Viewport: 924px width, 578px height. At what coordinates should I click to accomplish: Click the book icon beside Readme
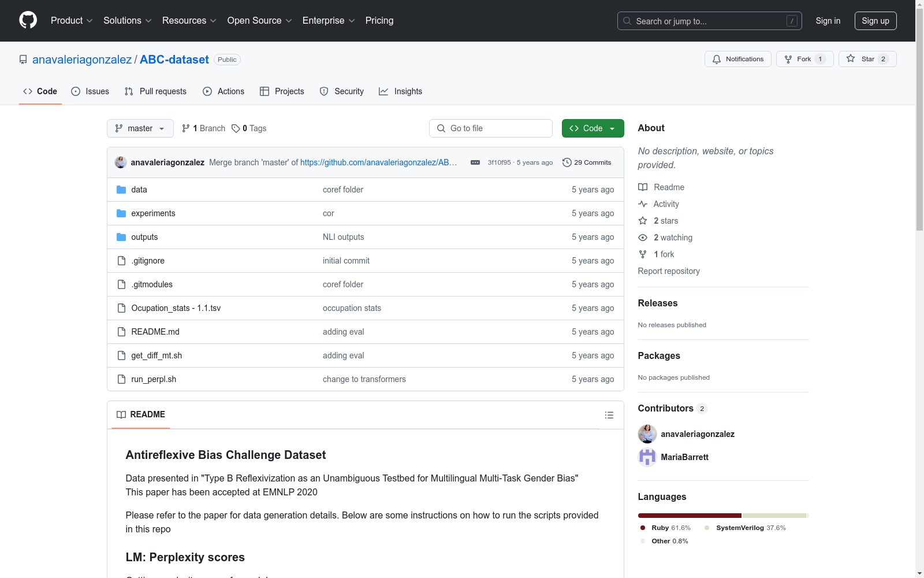coord(643,187)
